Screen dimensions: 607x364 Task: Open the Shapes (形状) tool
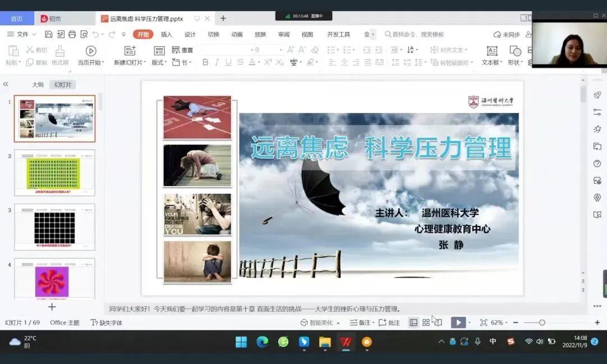tap(515, 51)
